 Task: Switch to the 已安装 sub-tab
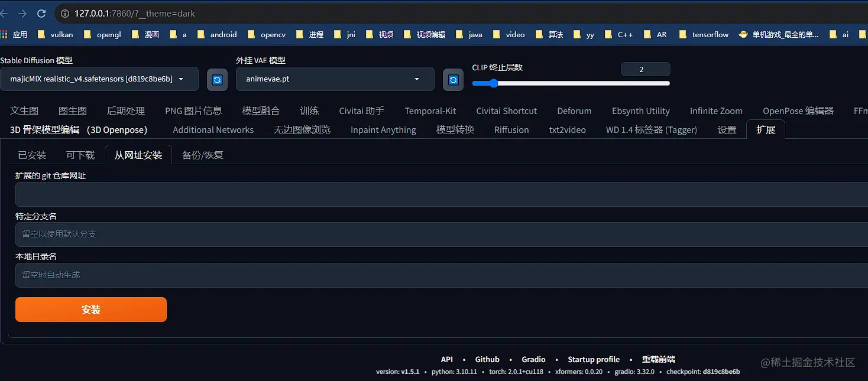(x=32, y=155)
